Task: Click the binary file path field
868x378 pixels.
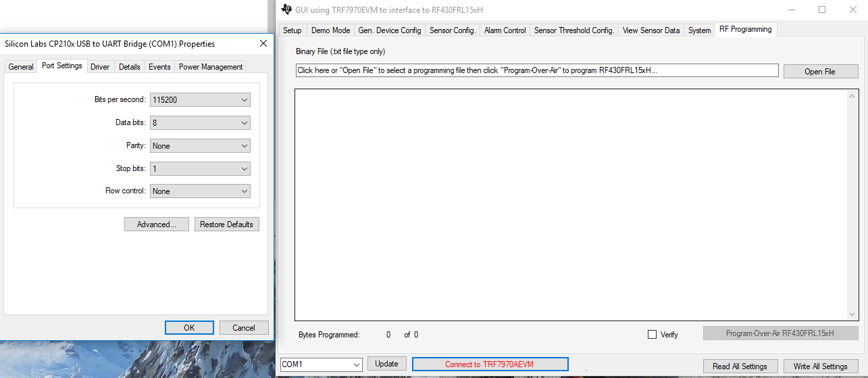Action: click(x=537, y=70)
